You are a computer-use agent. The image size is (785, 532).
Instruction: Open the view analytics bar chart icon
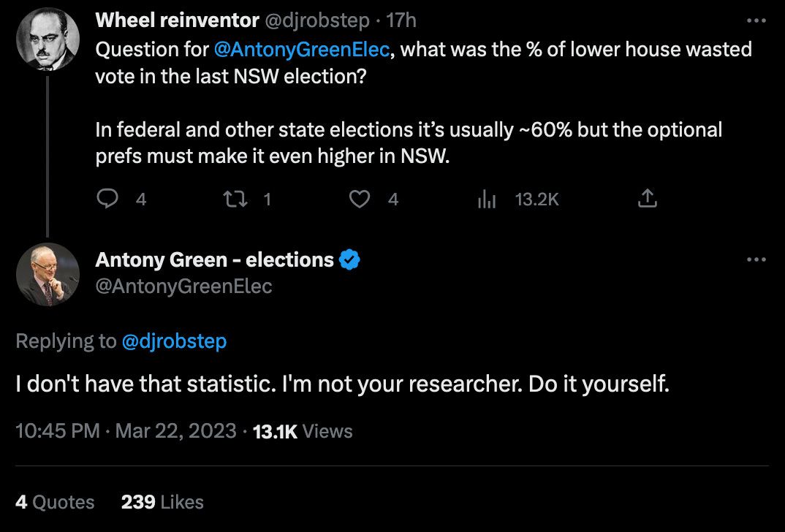pyautogui.click(x=487, y=198)
